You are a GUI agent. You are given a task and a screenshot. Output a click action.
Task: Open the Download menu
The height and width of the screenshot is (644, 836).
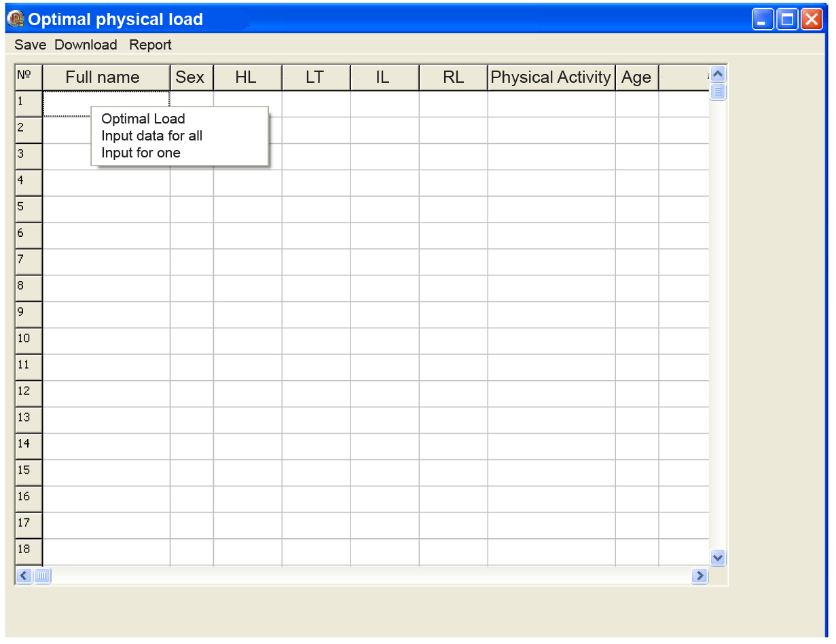(x=86, y=45)
